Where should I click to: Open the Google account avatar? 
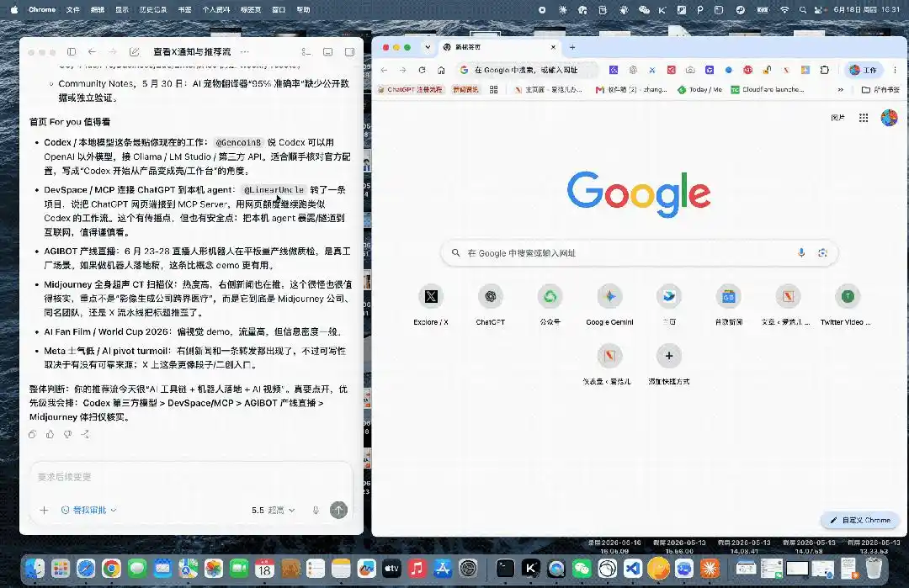tap(890, 118)
